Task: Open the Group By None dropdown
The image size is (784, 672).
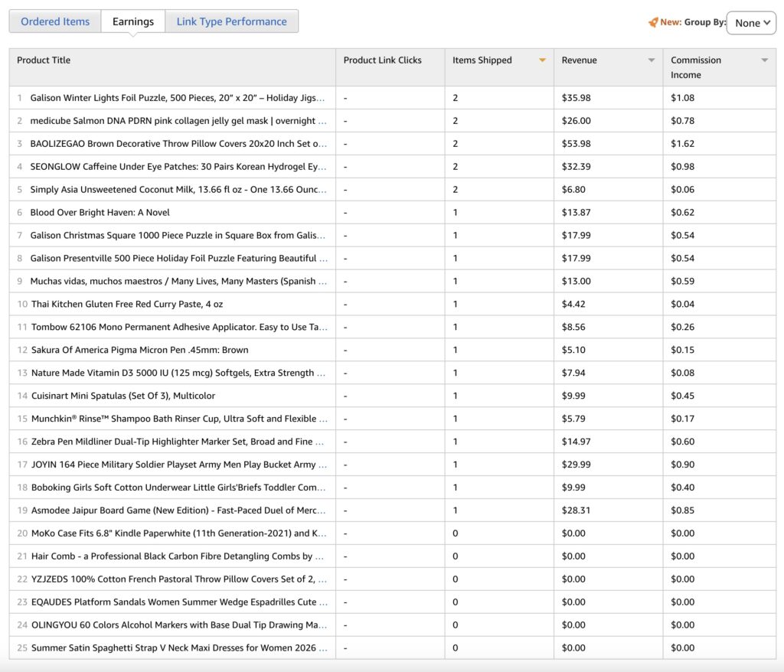Action: 751,23
